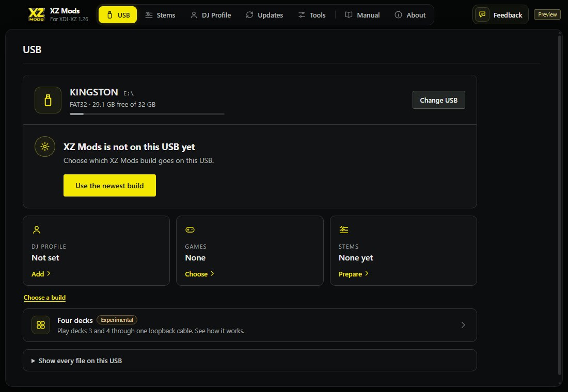Click the Preview badge

click(547, 14)
